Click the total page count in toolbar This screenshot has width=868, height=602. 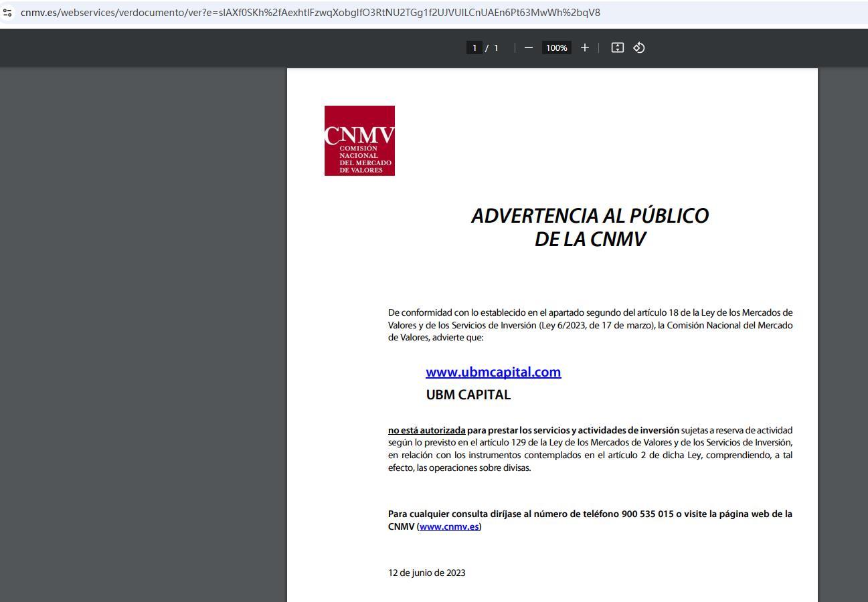(496, 47)
